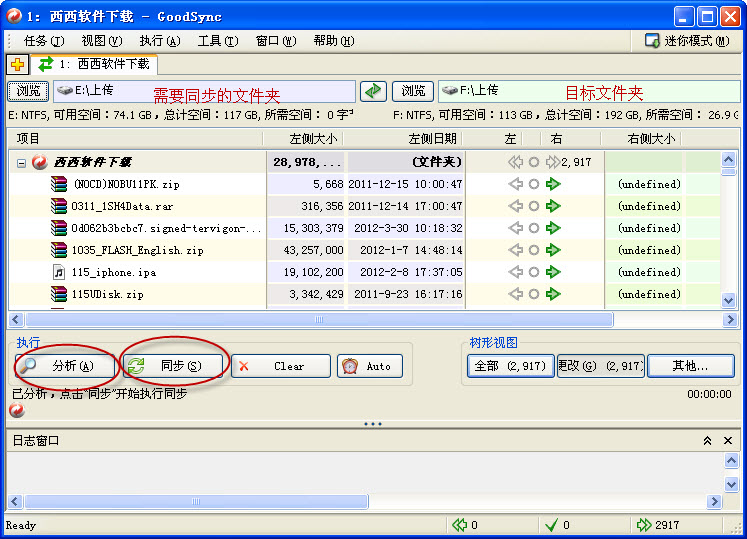
Task: Click the F:\上传 right folder path field
Action: (589, 92)
